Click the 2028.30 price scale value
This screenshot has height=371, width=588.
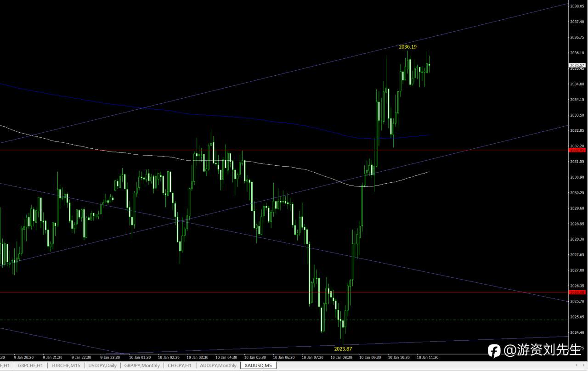pyautogui.click(x=577, y=239)
